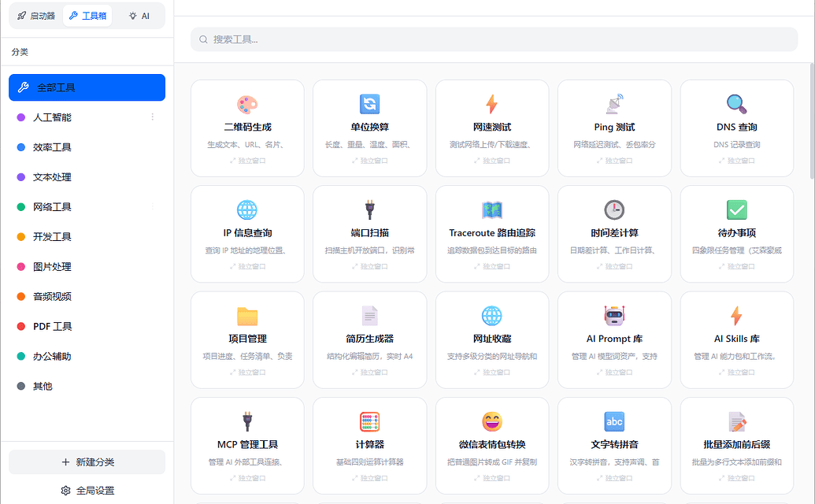Open 网址收藏 globe icon
Viewport: 815px width, 504px height.
[491, 316]
